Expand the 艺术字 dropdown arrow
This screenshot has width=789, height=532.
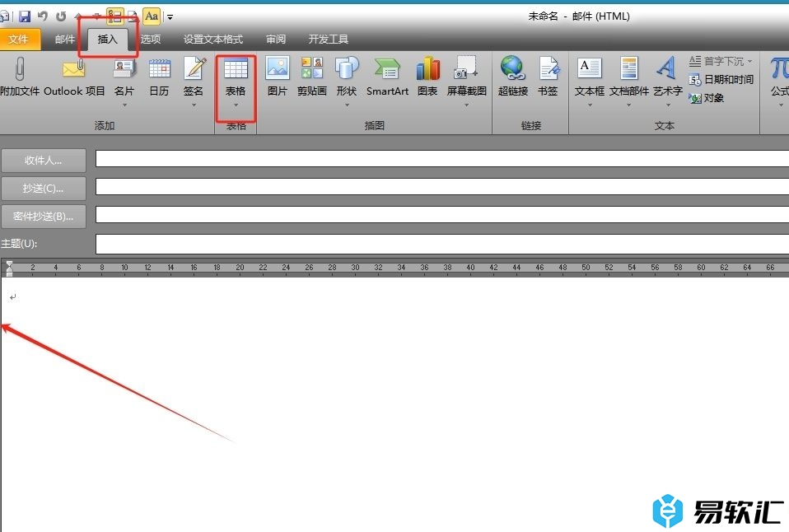(668, 105)
